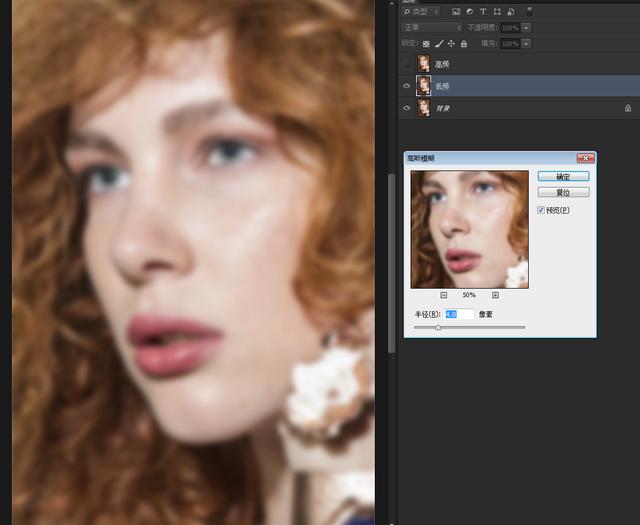Click the adjustment layer filter icon
This screenshot has height=525, width=640.
(x=470, y=12)
